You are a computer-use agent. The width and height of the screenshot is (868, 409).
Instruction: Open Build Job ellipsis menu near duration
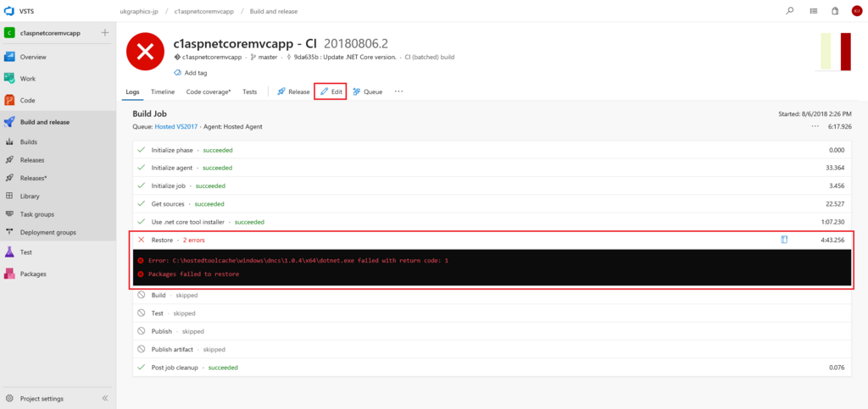815,126
